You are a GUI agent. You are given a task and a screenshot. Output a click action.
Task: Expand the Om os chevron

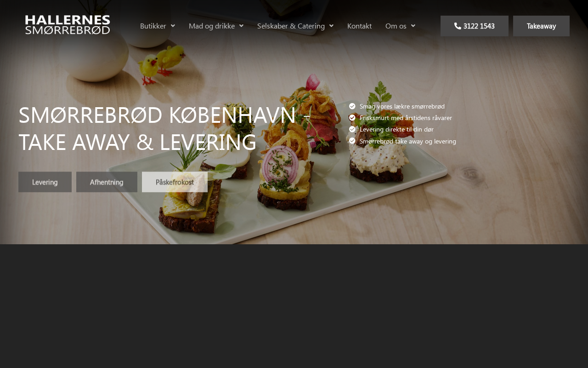413,26
